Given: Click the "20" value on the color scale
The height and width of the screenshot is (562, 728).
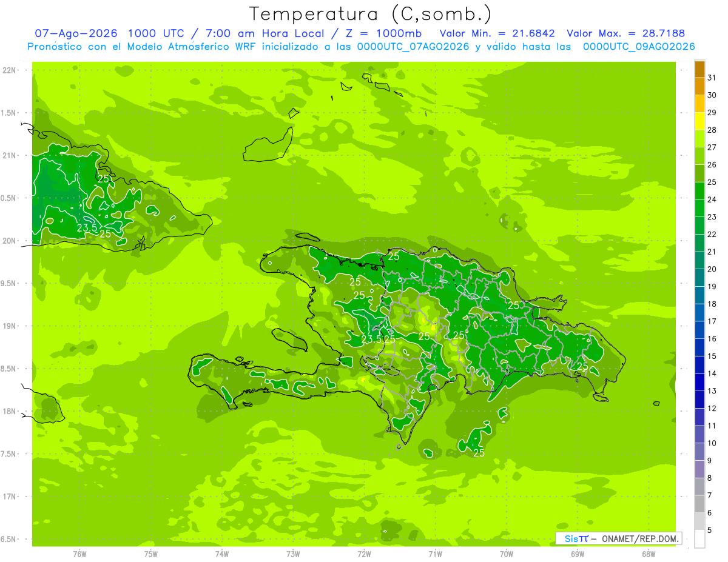Looking at the screenshot, I should click(712, 269).
